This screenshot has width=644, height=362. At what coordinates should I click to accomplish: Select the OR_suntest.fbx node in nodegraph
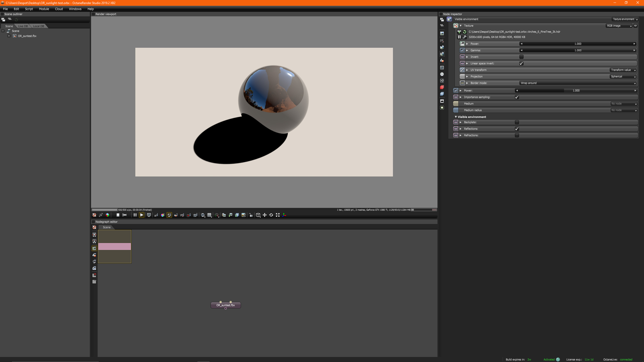226,305
